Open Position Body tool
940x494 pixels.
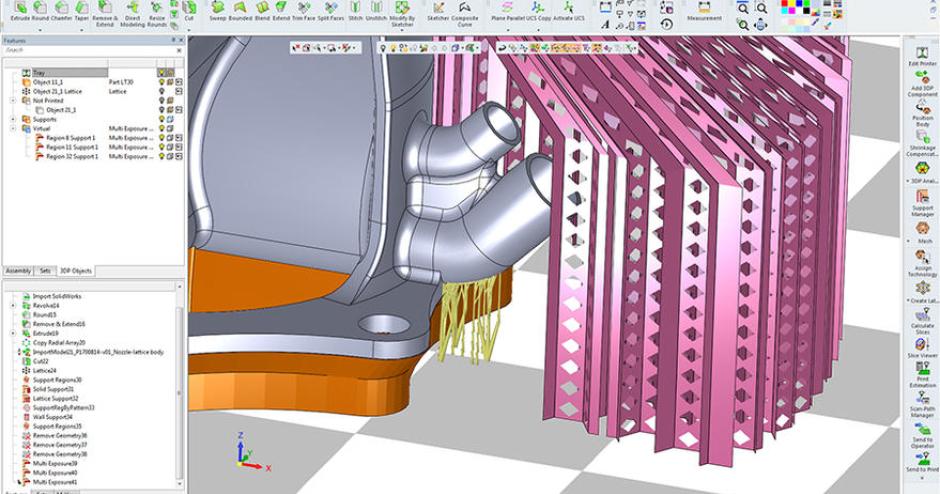tap(922, 115)
